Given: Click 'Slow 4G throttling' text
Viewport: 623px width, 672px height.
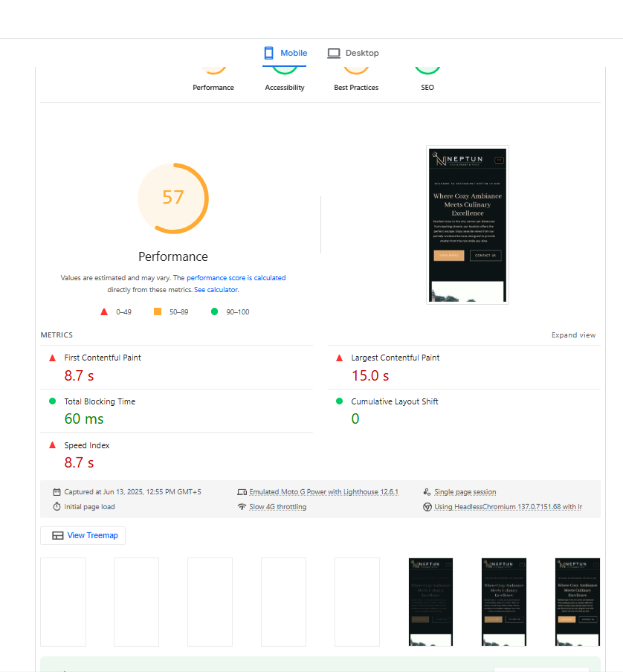Looking at the screenshot, I should (x=277, y=506).
